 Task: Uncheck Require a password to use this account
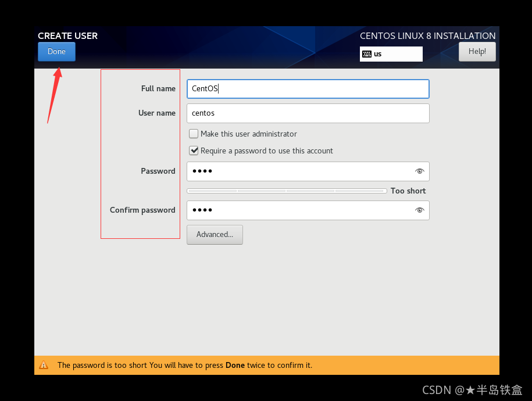(x=194, y=151)
